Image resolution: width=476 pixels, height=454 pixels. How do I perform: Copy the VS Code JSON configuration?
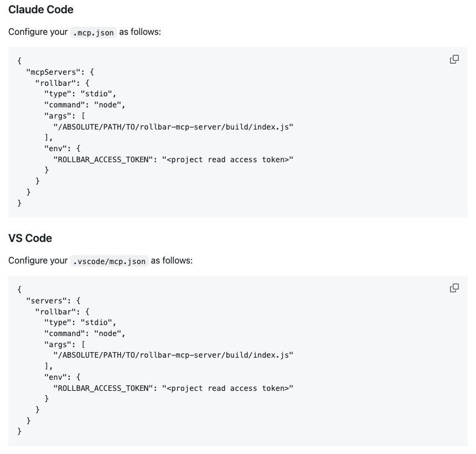(454, 288)
